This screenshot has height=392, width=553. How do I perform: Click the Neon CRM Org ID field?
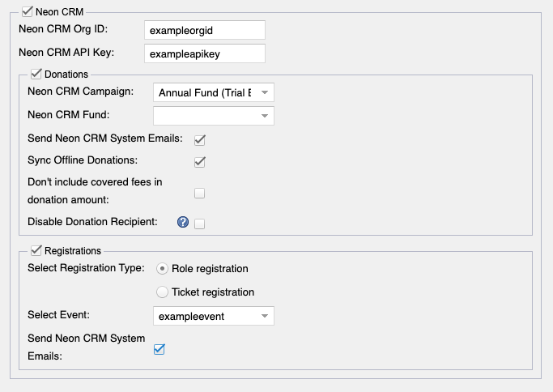tap(205, 30)
